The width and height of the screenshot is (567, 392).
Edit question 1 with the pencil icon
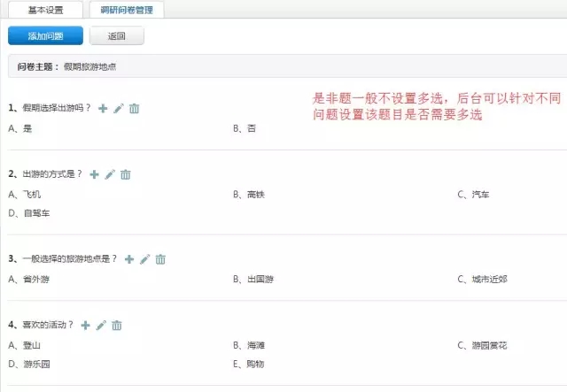119,108
